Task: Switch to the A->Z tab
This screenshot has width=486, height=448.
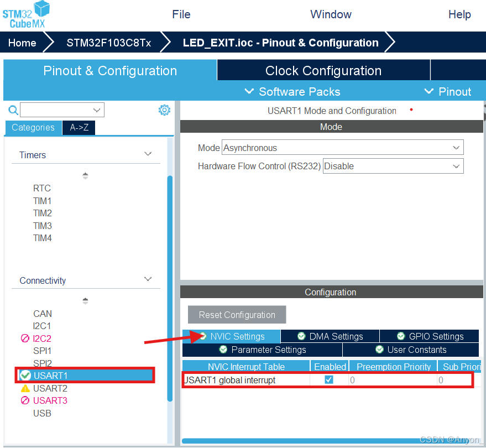Action: click(x=79, y=127)
